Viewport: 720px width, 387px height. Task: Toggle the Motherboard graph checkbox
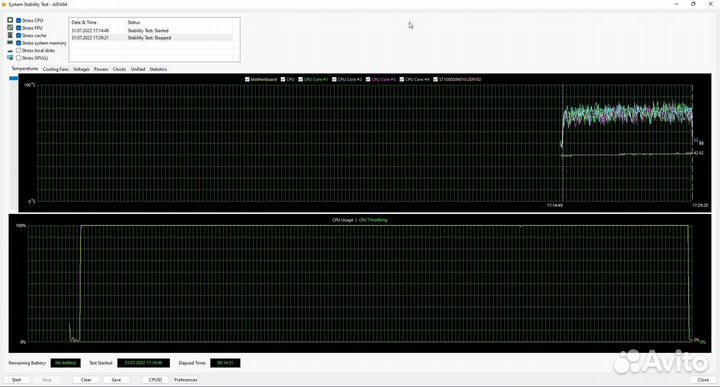tap(247, 79)
